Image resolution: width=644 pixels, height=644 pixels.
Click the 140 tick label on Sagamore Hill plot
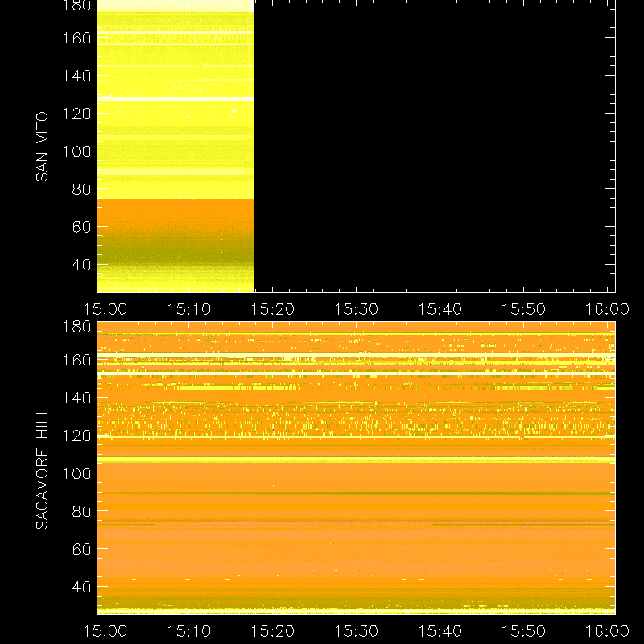(x=76, y=398)
